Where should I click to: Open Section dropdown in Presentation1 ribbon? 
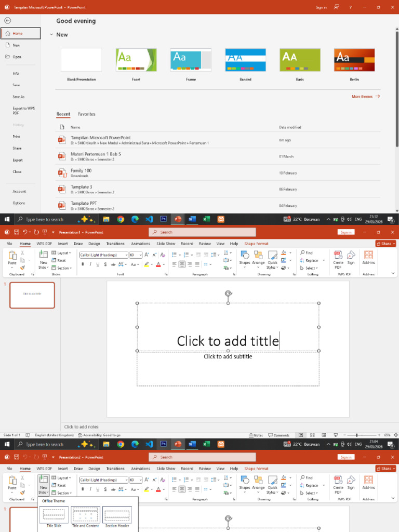[62, 268]
